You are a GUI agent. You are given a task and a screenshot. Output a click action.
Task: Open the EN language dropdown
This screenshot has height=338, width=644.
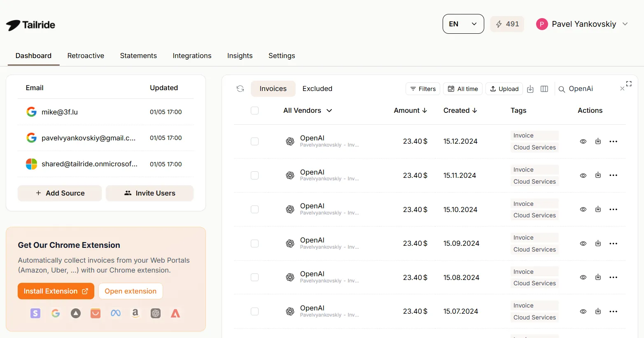tap(463, 24)
